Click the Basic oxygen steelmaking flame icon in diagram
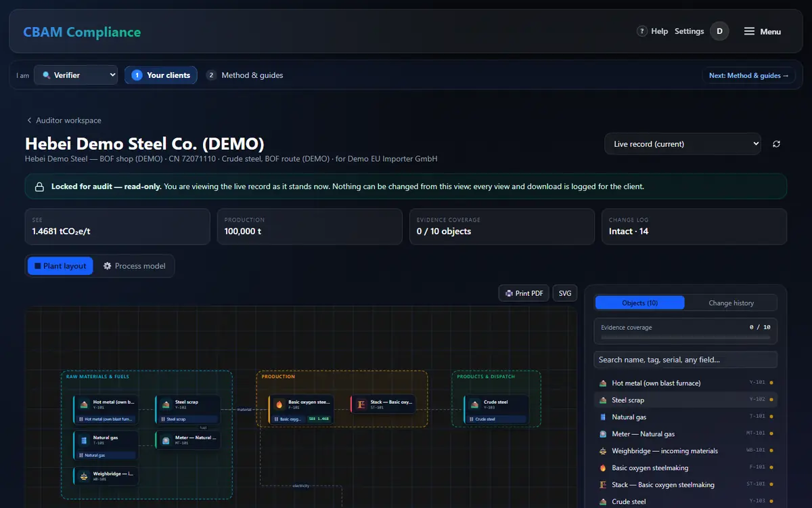Image resolution: width=812 pixels, height=508 pixels. click(x=279, y=404)
